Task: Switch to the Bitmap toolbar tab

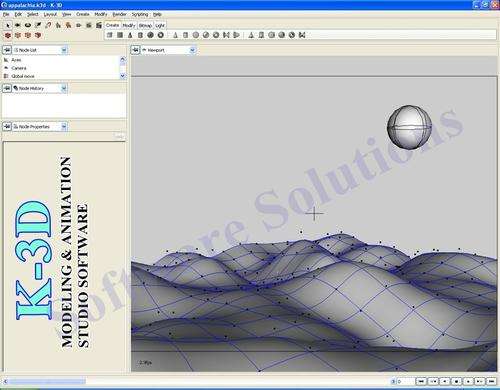Action: [x=145, y=25]
